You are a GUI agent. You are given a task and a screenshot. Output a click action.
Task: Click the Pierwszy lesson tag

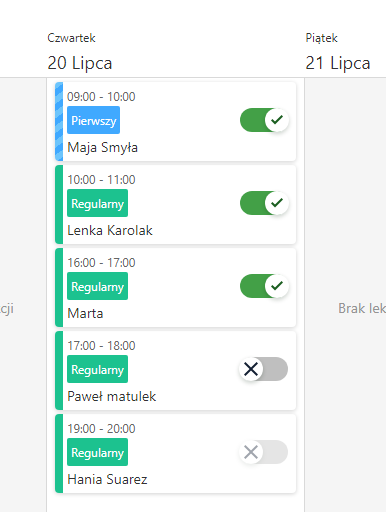[93, 120]
